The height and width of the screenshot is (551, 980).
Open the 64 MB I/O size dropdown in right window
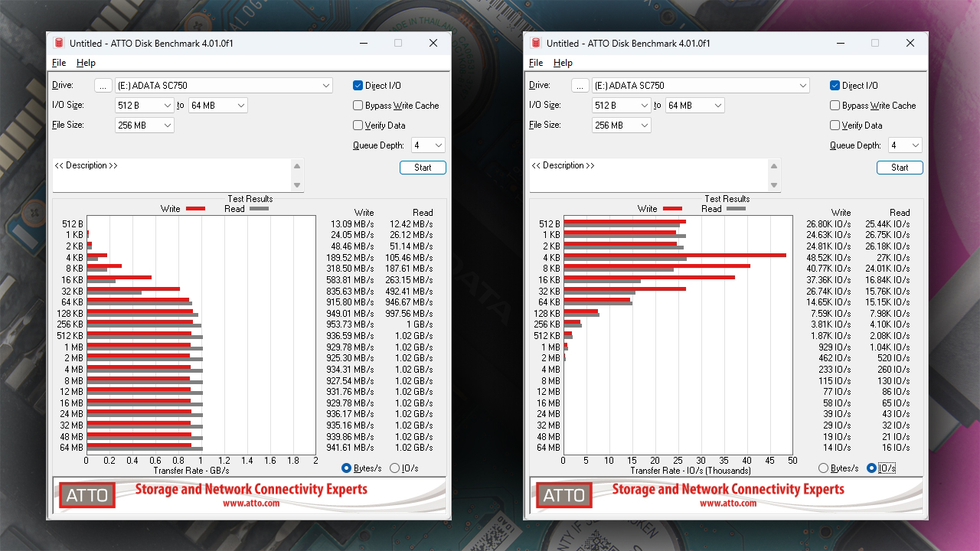pos(694,106)
